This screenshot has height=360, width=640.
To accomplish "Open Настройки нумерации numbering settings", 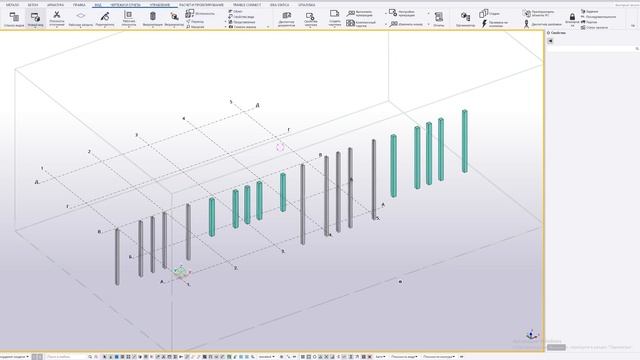I will (x=402, y=13).
